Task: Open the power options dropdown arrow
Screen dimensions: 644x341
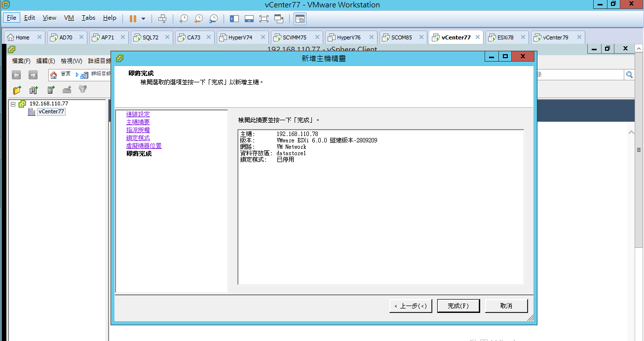Action: tap(144, 18)
